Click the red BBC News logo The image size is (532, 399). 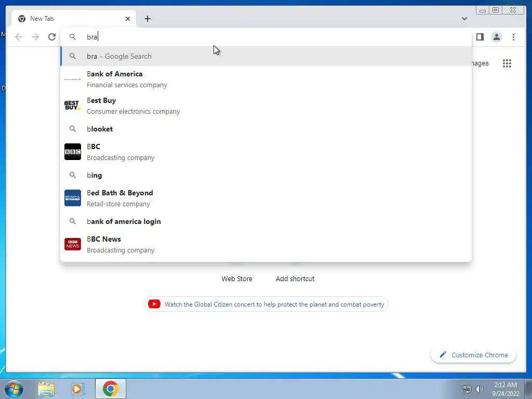coord(73,244)
